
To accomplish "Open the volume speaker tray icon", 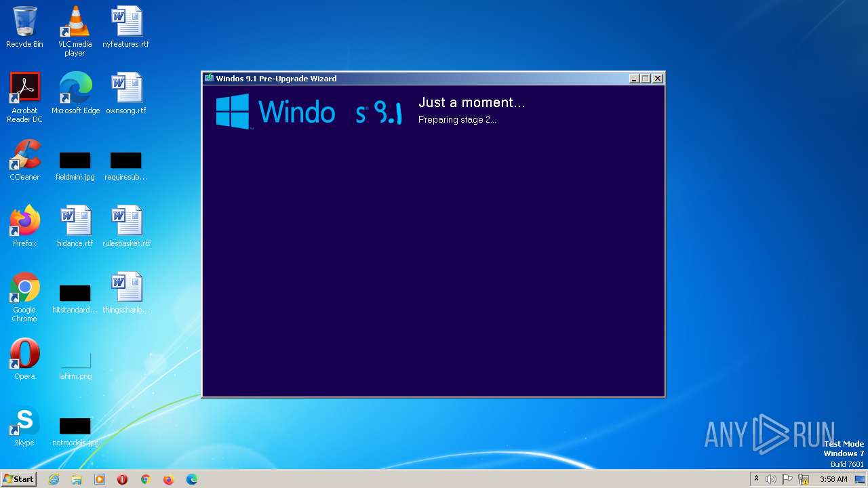I will pyautogui.click(x=771, y=479).
